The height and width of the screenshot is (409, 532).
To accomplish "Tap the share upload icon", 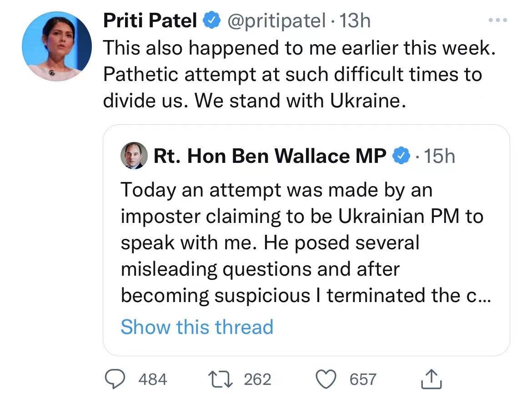I will pyautogui.click(x=431, y=379).
